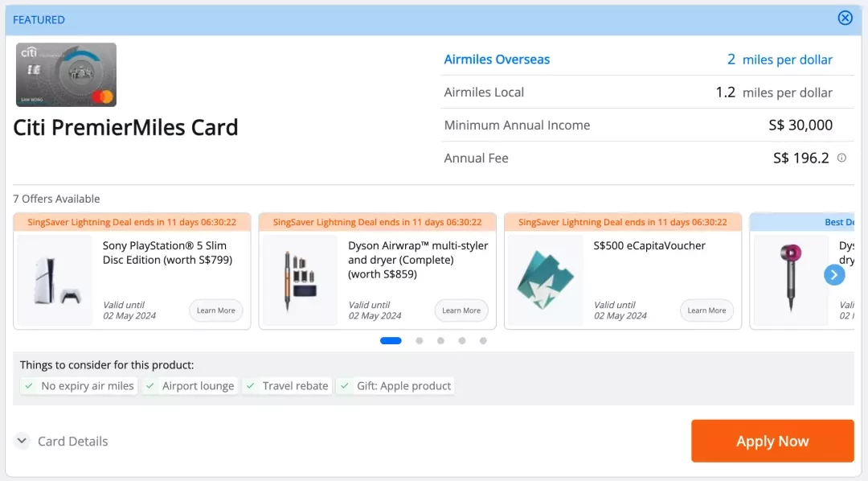
Task: Expand the Card Details section
Action: coord(61,441)
